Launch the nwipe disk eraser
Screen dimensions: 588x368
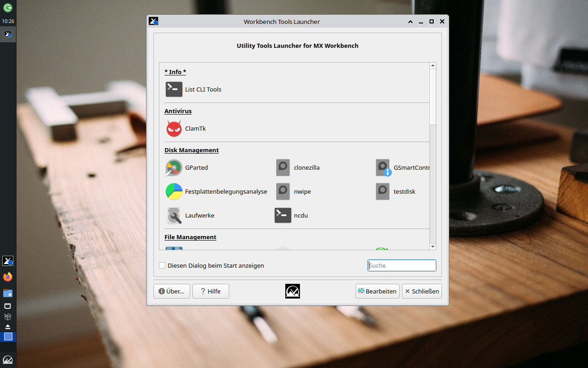283,191
